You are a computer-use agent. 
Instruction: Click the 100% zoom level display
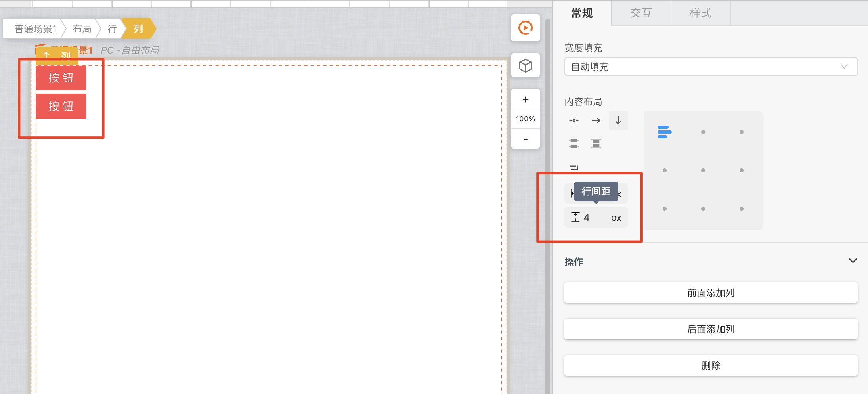pyautogui.click(x=526, y=119)
